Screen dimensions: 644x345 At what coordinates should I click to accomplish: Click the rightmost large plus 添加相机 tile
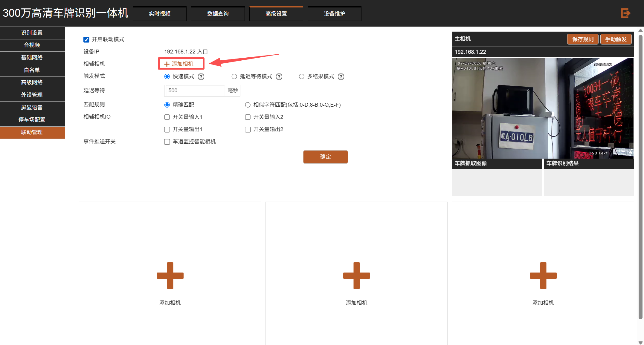[543, 276]
